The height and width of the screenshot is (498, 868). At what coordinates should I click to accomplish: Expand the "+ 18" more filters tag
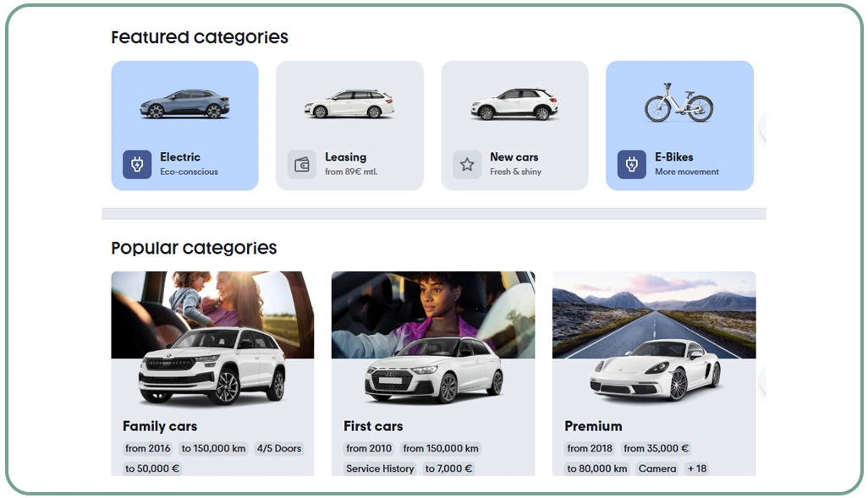[x=697, y=468]
